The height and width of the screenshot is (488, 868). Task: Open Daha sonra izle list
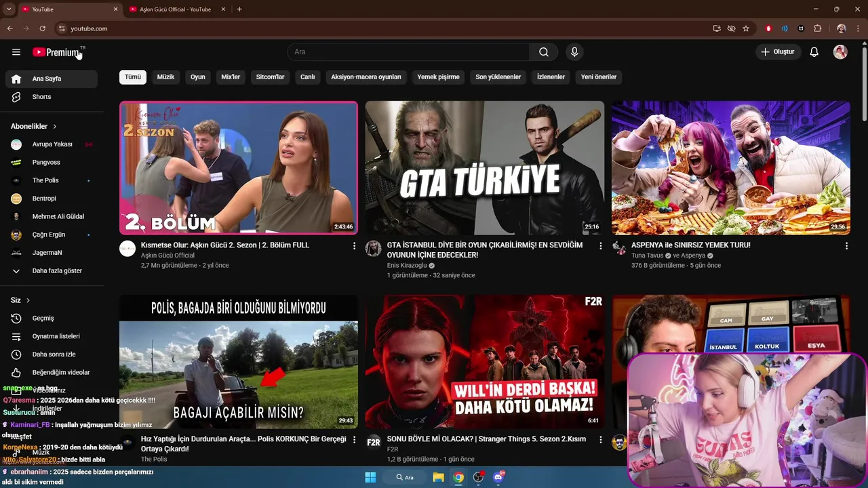point(52,354)
